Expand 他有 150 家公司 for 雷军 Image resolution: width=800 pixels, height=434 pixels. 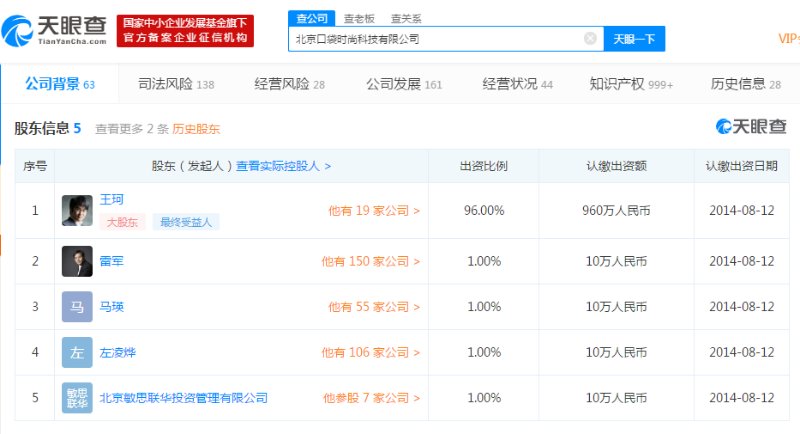371,261
